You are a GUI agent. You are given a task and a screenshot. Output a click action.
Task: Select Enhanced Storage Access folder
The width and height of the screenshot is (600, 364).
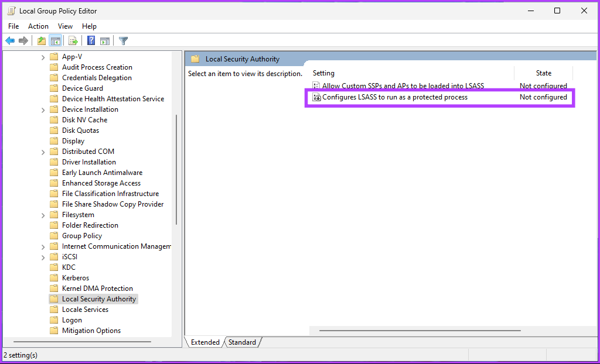coord(101,183)
